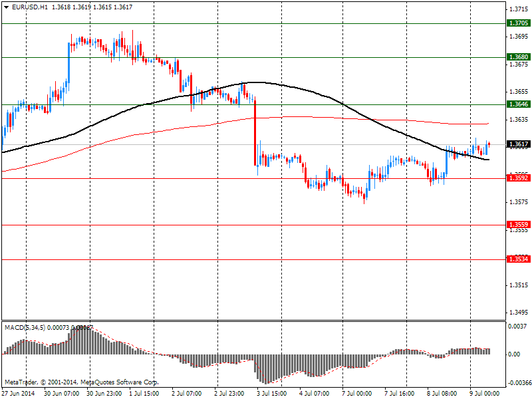Click the 7 Jul 16:00 time label

pos(400,394)
